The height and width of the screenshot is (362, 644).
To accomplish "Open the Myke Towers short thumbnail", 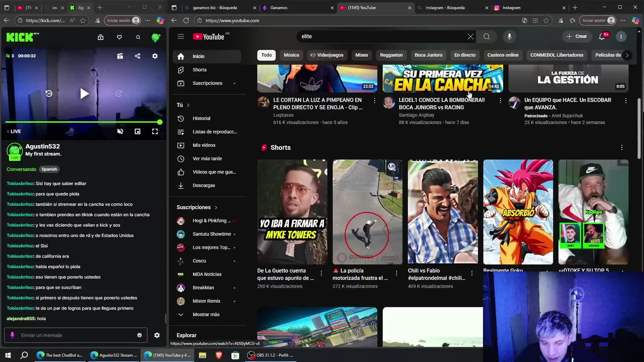I will (292, 212).
